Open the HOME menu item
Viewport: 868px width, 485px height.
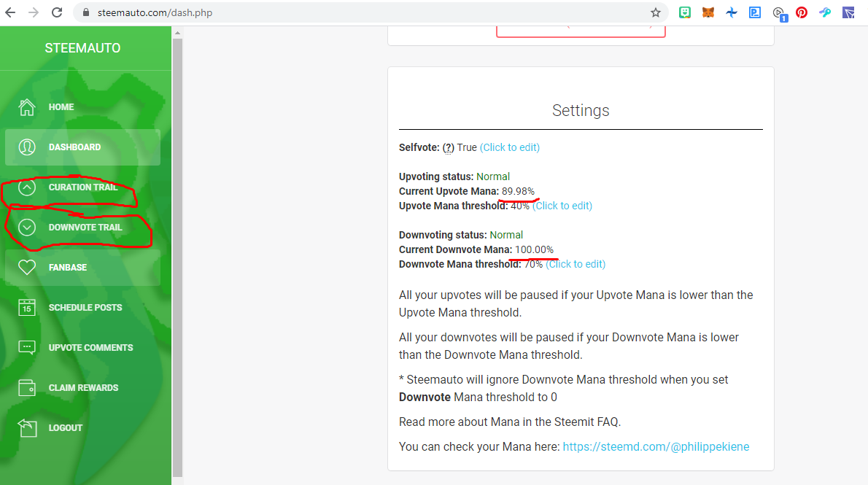83,107
